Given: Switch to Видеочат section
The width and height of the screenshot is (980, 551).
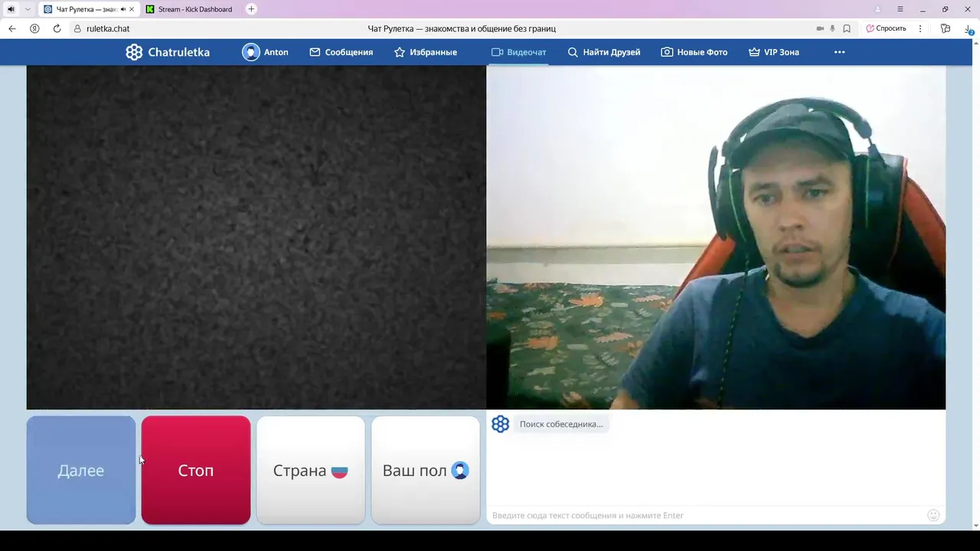Looking at the screenshot, I should tap(518, 52).
